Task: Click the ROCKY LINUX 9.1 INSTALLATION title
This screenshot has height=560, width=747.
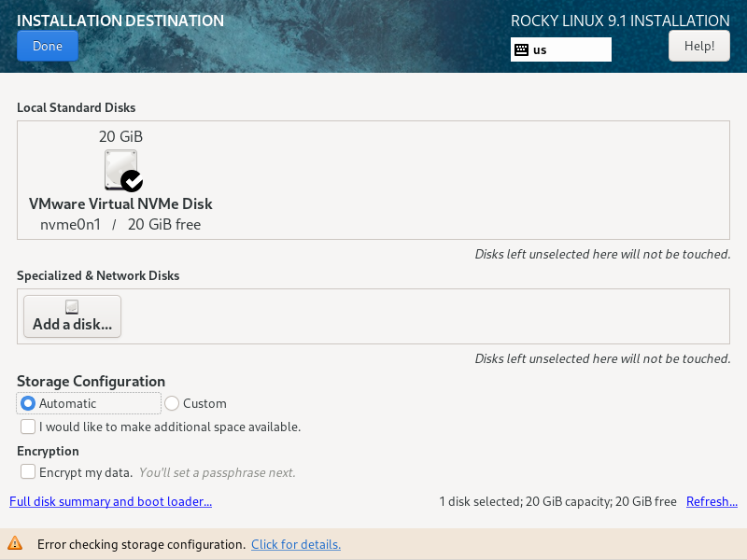Action: tap(620, 21)
